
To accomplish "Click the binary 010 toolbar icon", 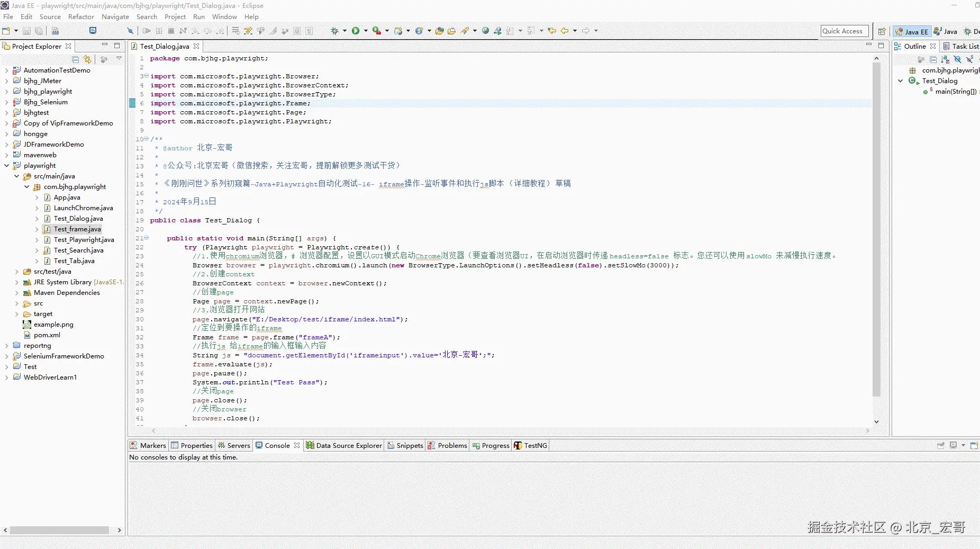I will point(56,31).
